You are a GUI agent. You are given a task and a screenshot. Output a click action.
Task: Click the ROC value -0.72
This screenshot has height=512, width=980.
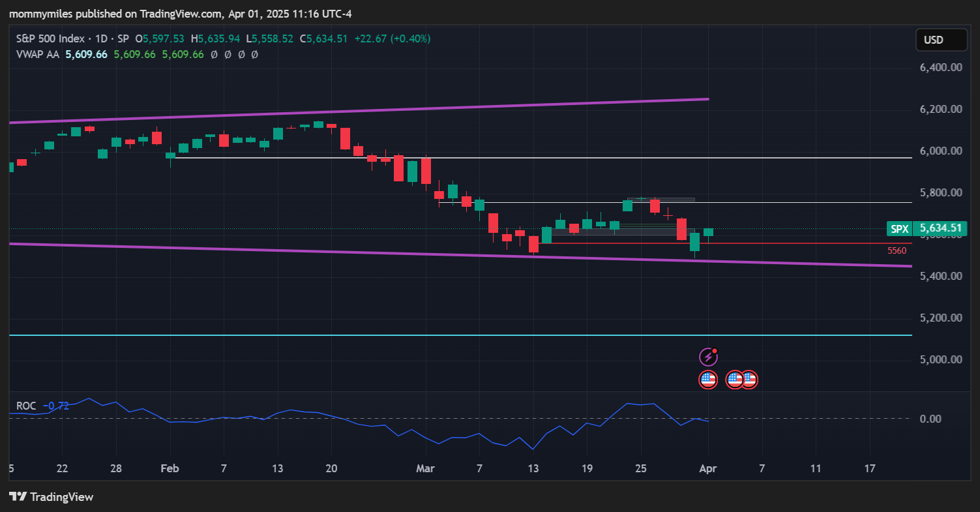point(56,406)
